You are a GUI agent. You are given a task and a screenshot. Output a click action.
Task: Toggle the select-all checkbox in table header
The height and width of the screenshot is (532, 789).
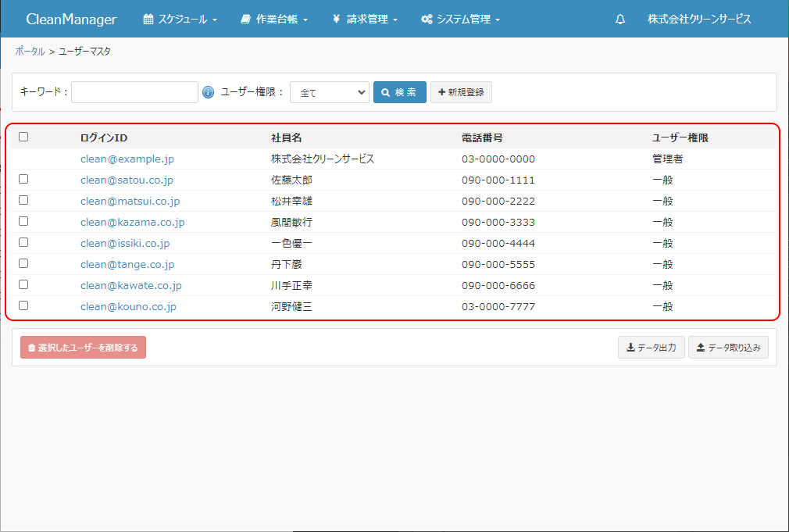[23, 137]
